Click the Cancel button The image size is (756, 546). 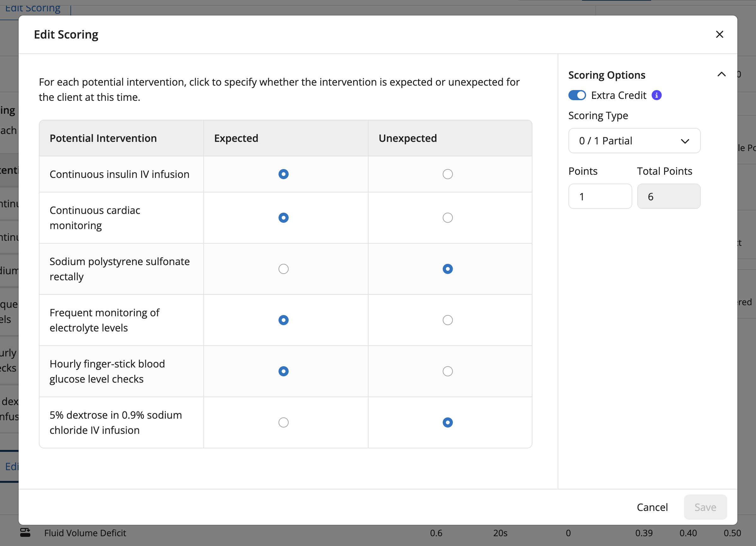point(652,507)
